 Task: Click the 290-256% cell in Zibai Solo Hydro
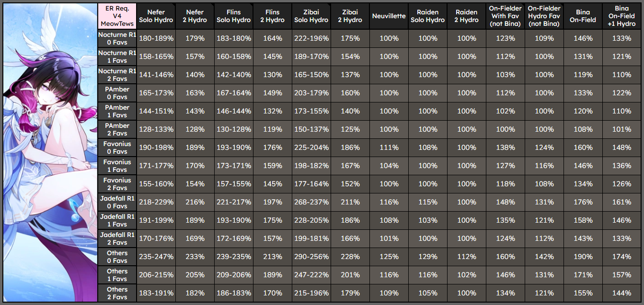[311, 257]
